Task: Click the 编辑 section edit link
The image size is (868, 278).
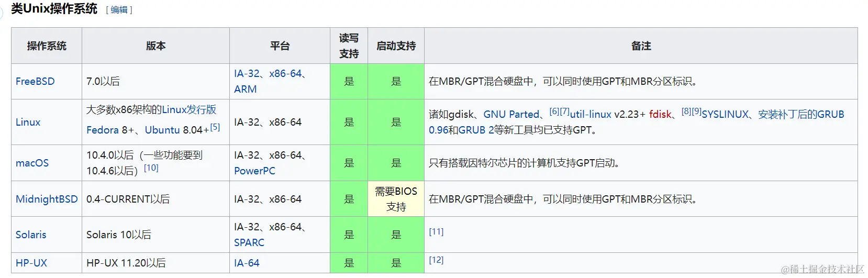Action: [119, 9]
